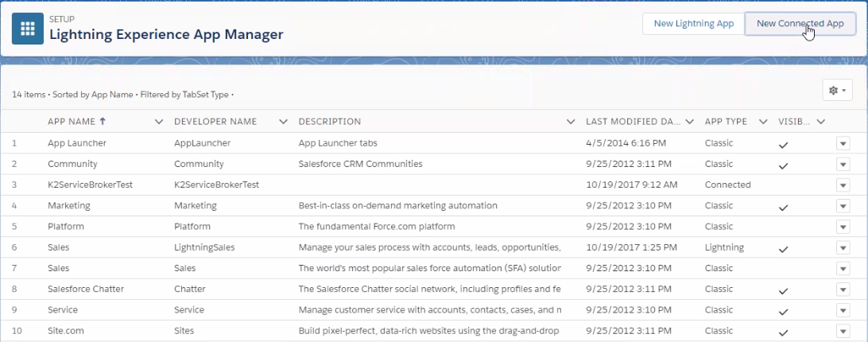
Task: Open row action menu for K2ServiceBrokerTest
Action: [x=843, y=185]
